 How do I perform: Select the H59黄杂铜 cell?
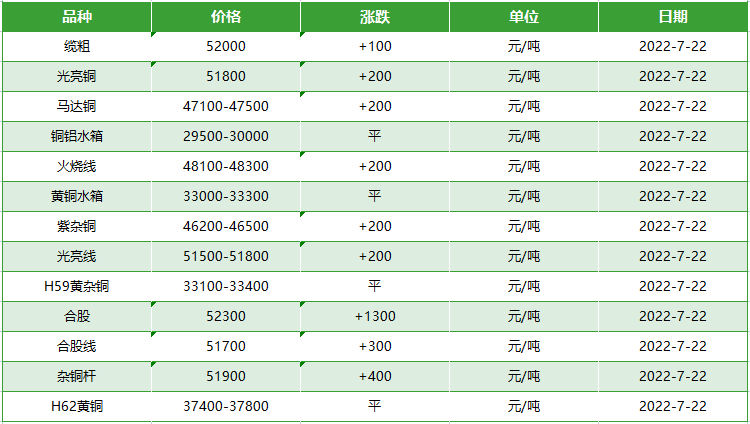77,286
